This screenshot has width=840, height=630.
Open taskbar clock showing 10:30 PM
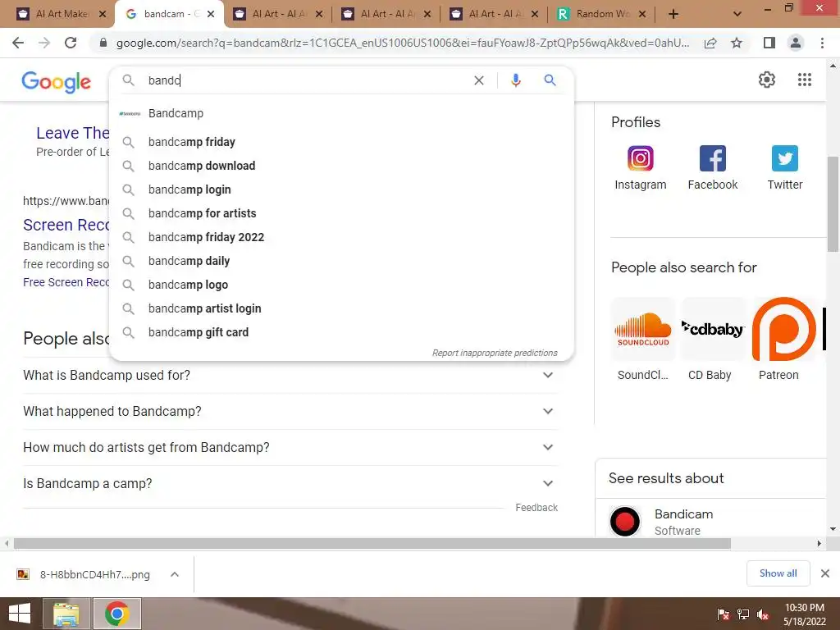pos(804,614)
